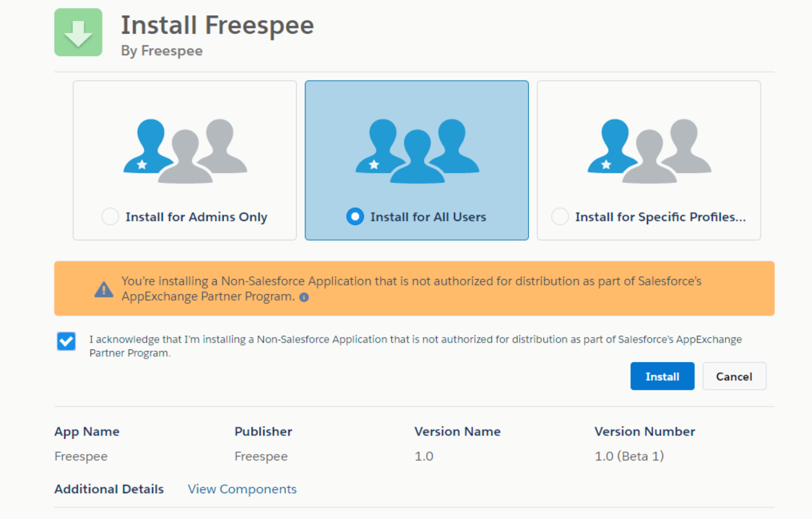
Task: Click the Specific Profiles users illustration
Action: [650, 151]
